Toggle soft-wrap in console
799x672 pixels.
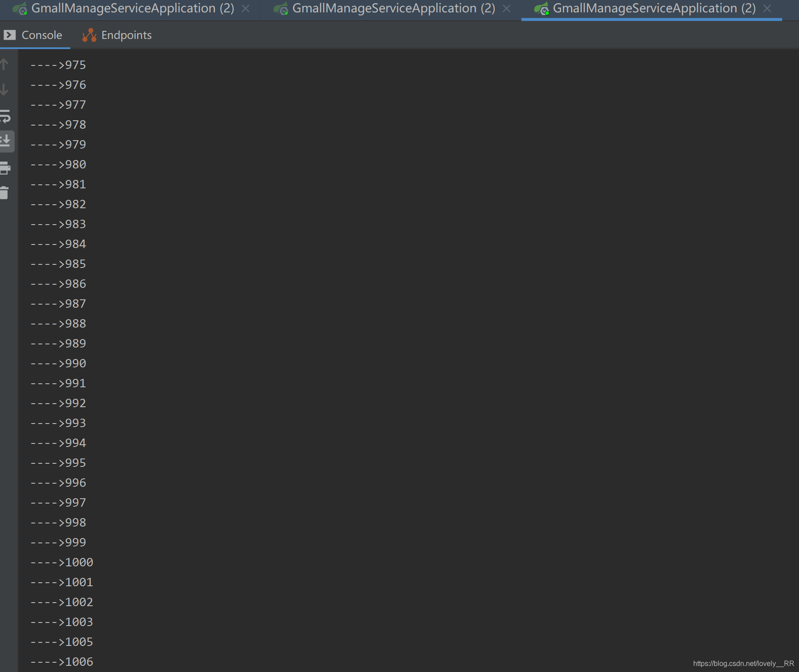point(5,116)
